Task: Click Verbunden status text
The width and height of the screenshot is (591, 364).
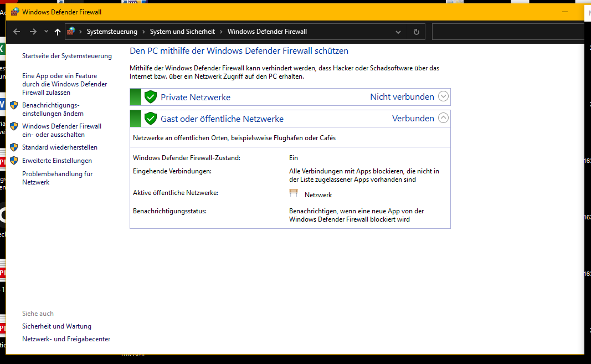Action: pyautogui.click(x=413, y=119)
